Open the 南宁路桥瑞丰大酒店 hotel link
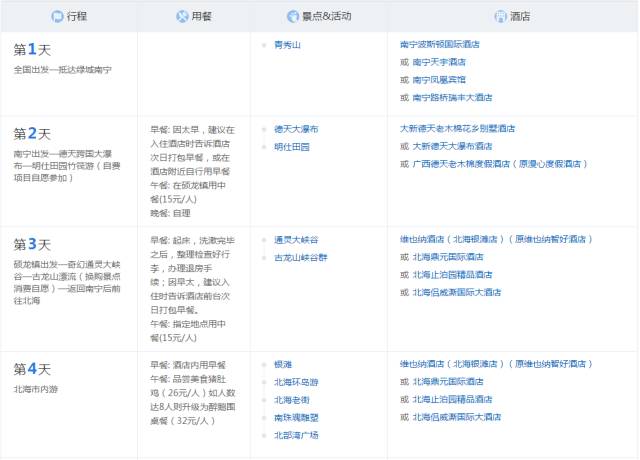Image resolution: width=640 pixels, height=460 pixels. pos(452,98)
